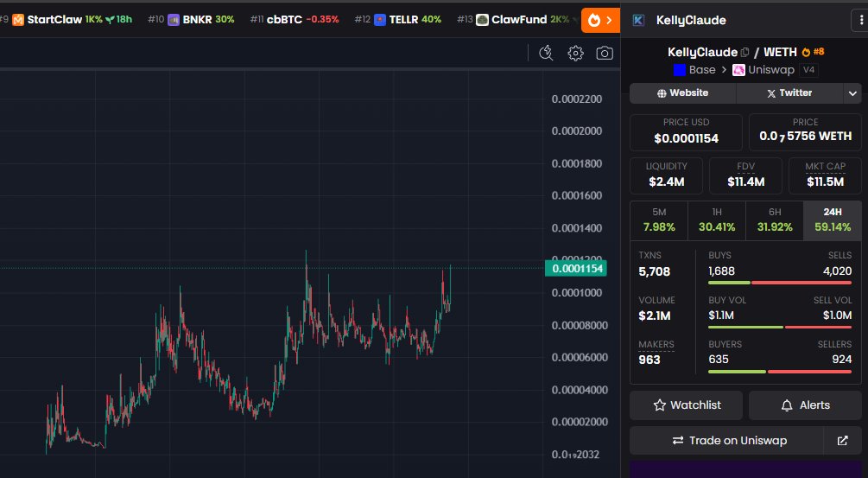868x478 pixels.
Task: Click the PRICE USD $0.0001154 box
Action: (686, 132)
